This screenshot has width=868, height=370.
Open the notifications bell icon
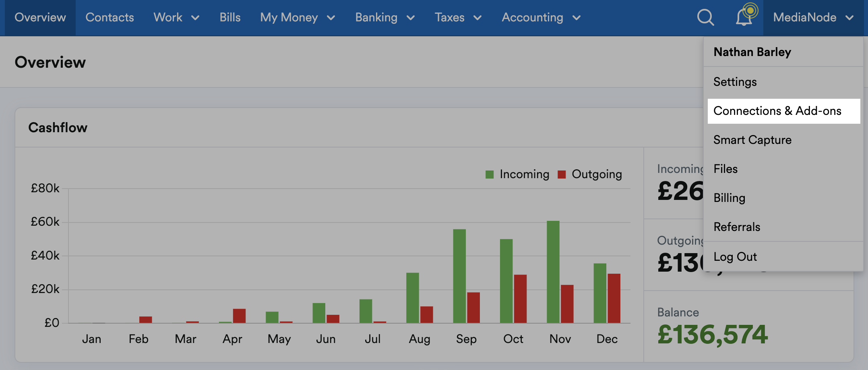tap(744, 17)
